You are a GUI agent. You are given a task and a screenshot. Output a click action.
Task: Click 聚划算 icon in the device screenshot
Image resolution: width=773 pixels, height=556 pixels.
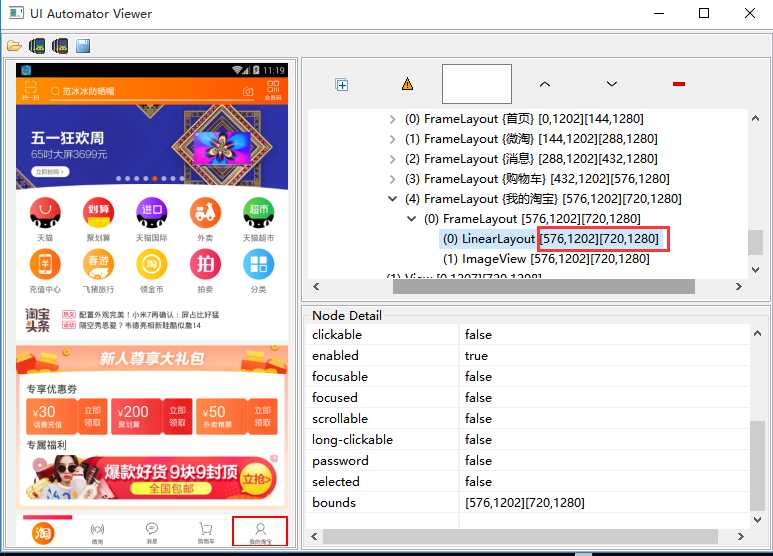click(x=98, y=212)
